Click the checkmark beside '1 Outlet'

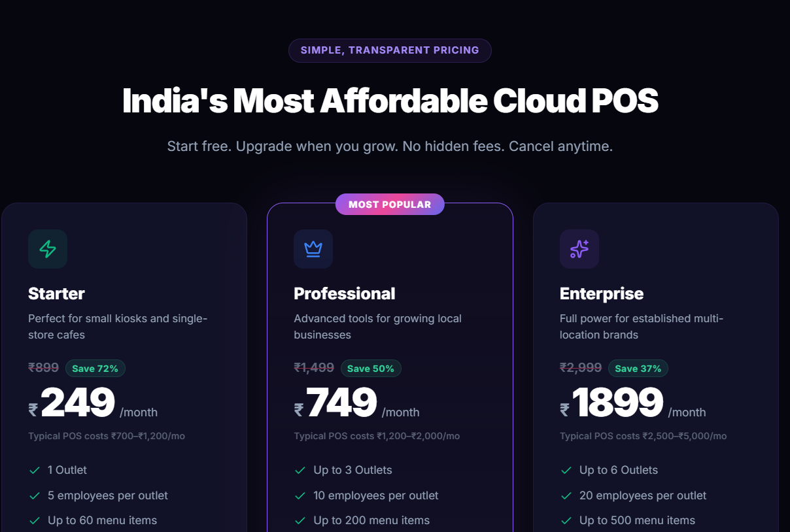[33, 470]
